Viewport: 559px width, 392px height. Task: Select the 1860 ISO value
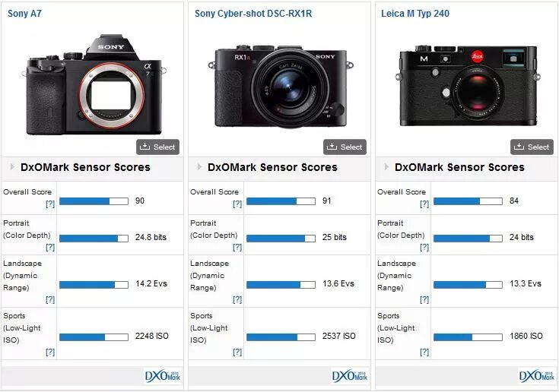tap(526, 336)
